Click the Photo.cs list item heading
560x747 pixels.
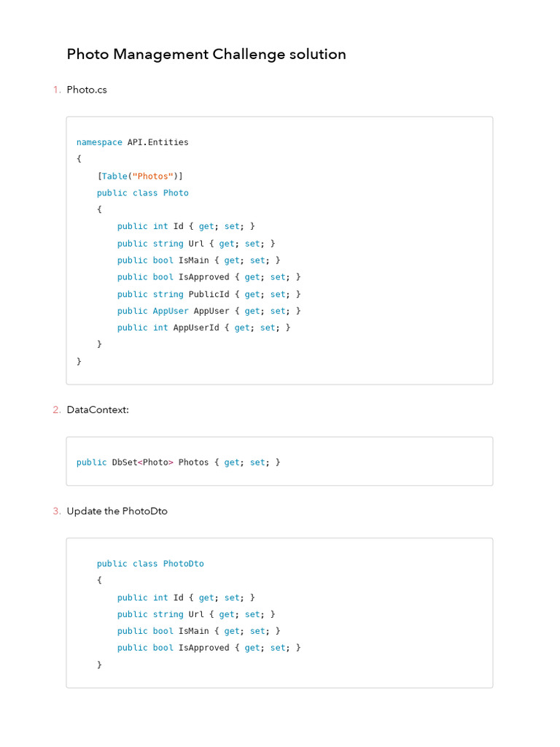pyautogui.click(x=87, y=90)
